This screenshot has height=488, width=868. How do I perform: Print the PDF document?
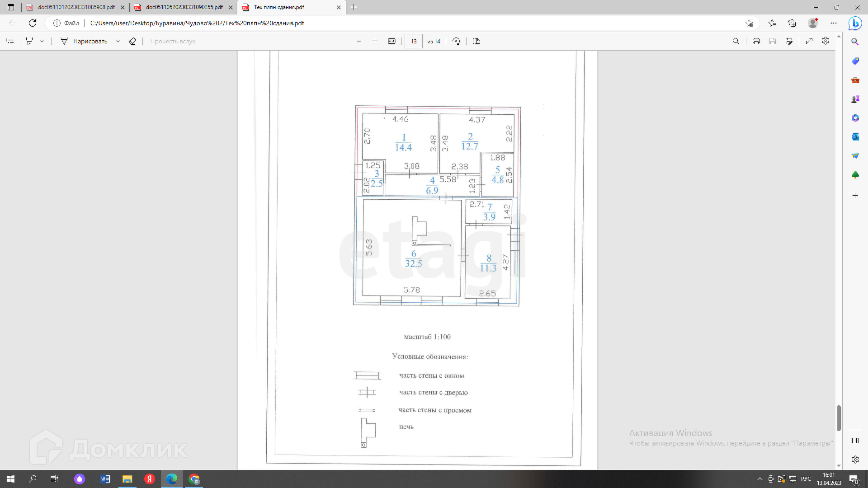pos(756,41)
